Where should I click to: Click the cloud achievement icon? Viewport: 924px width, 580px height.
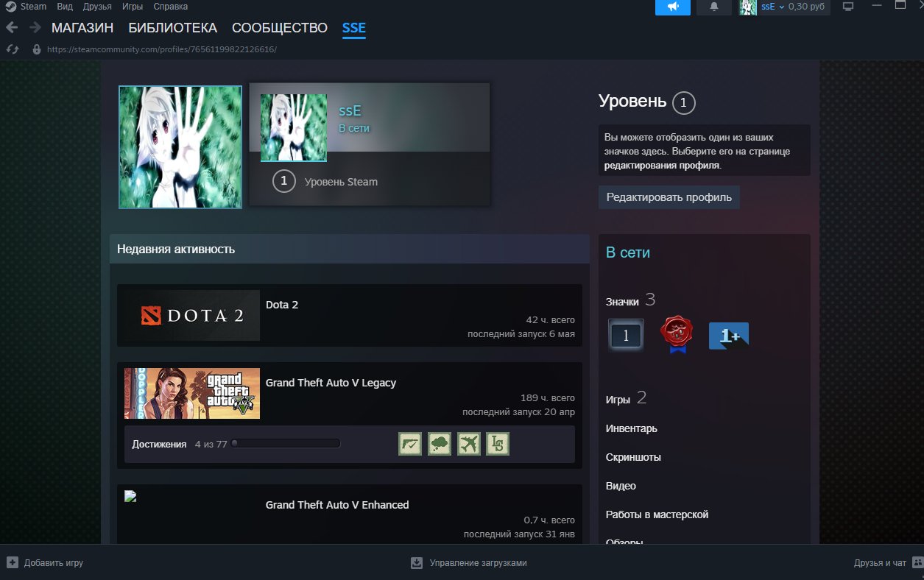(x=440, y=444)
